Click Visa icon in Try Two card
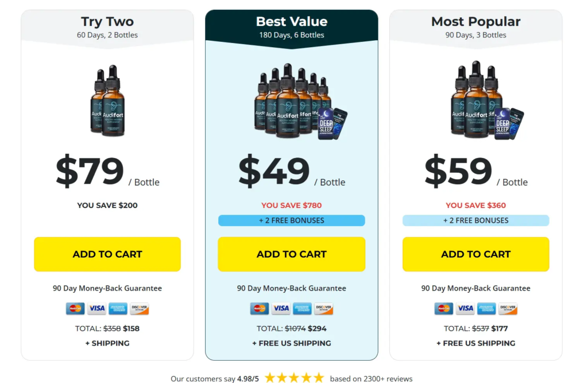Image resolution: width=588 pixels, height=383 pixels. [96, 308]
